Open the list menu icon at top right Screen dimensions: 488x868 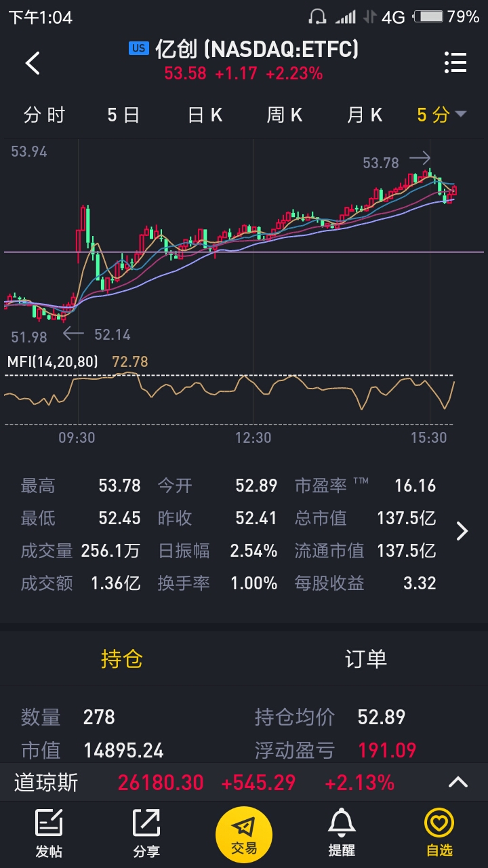(x=455, y=62)
